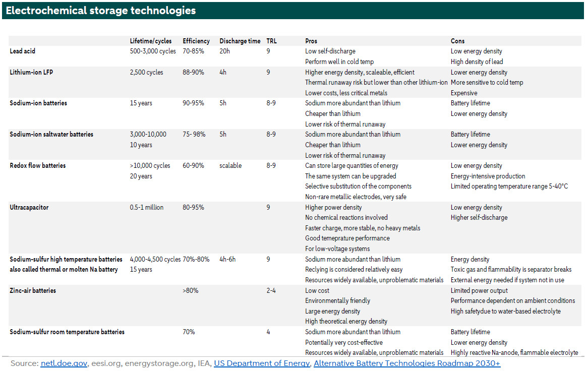Select the 'Redox flow batteries' row label
Image resolution: width=588 pixels, height=371 pixels.
(x=37, y=165)
